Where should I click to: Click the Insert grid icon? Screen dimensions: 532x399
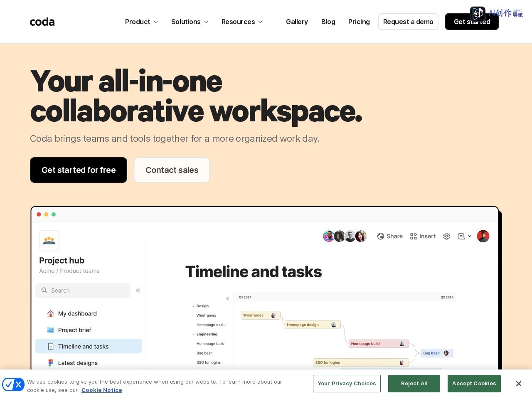413,236
